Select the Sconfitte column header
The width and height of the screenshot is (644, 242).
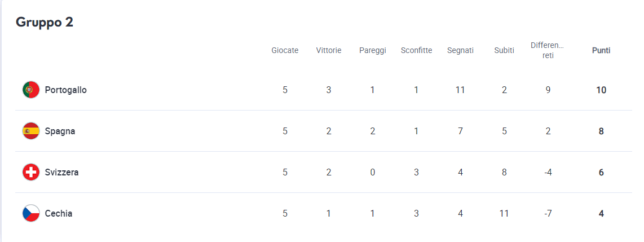(x=417, y=51)
